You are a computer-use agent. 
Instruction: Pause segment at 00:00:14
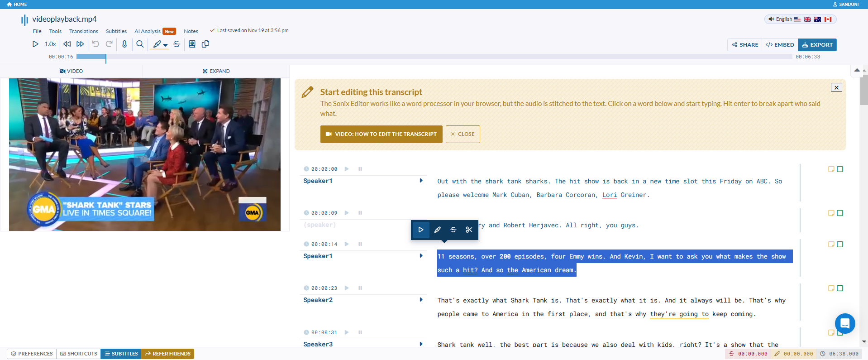[360, 244]
